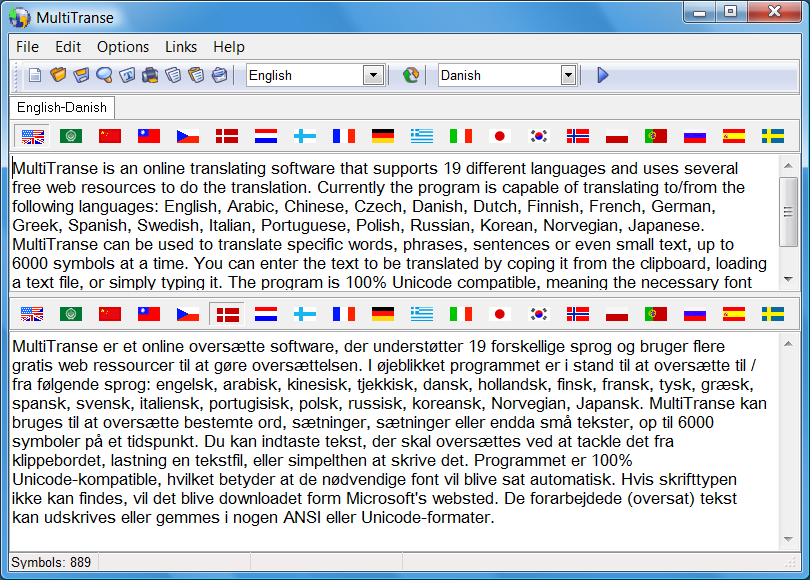Open the Options menu
Viewport: 810px width, 580px height.
122,46
